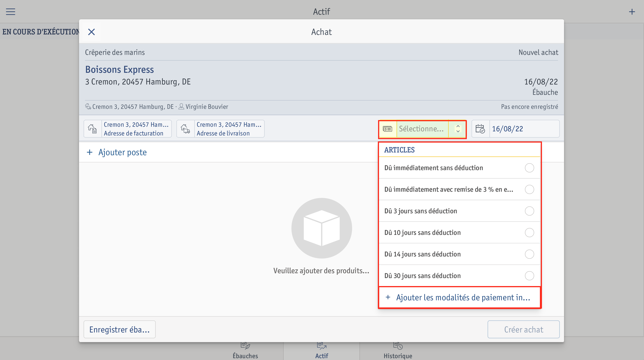Open the Historique tab
The height and width of the screenshot is (360, 644).
click(x=398, y=351)
